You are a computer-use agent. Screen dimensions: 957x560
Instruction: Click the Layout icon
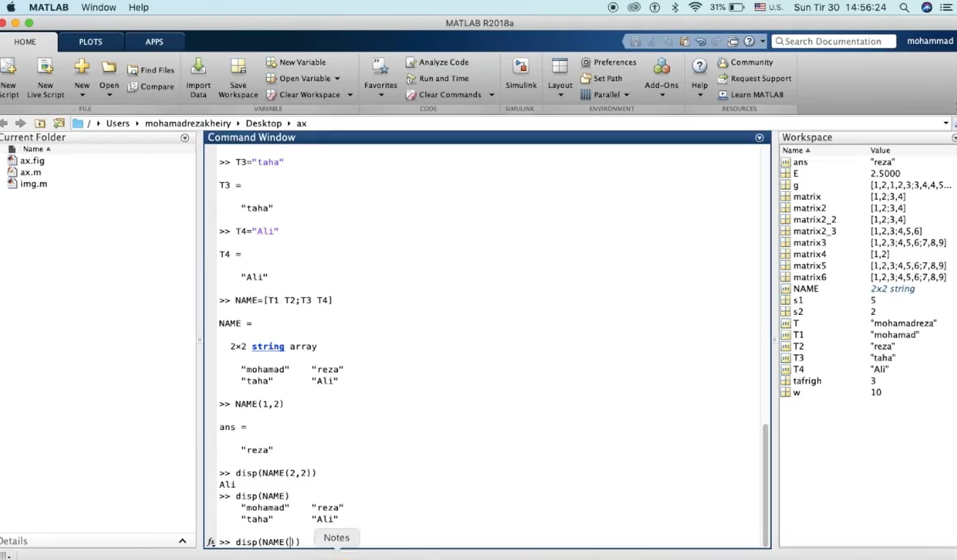coord(560,67)
